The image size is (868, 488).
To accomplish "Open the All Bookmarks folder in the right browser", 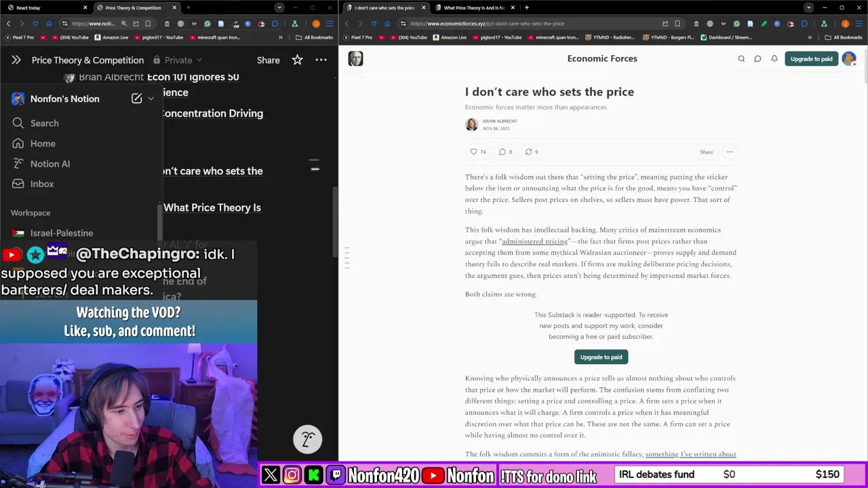I will (843, 37).
